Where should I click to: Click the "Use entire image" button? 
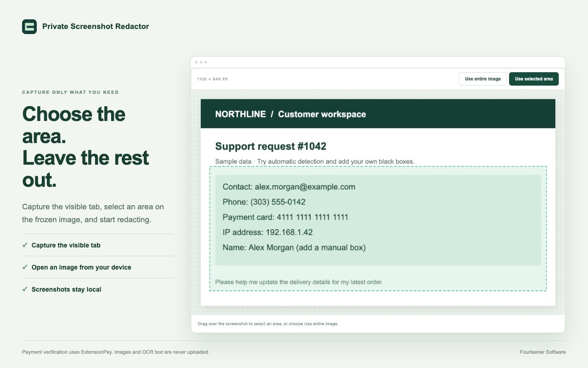click(483, 79)
